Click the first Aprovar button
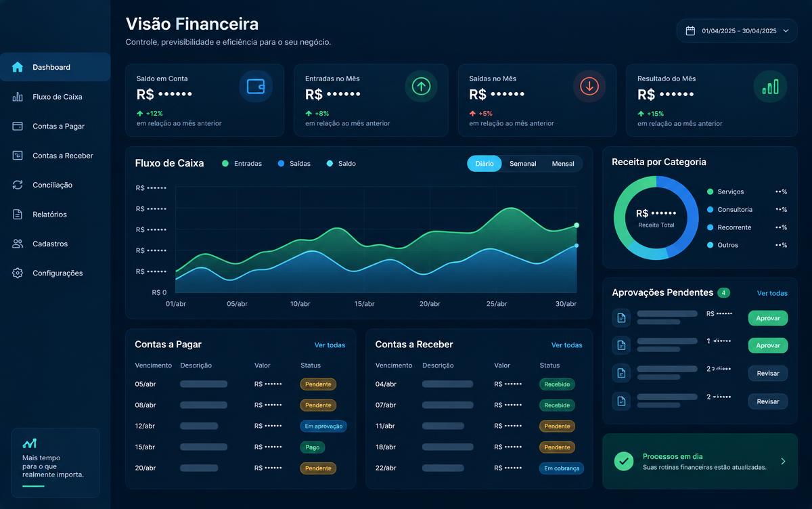This screenshot has width=812, height=509. tap(768, 317)
